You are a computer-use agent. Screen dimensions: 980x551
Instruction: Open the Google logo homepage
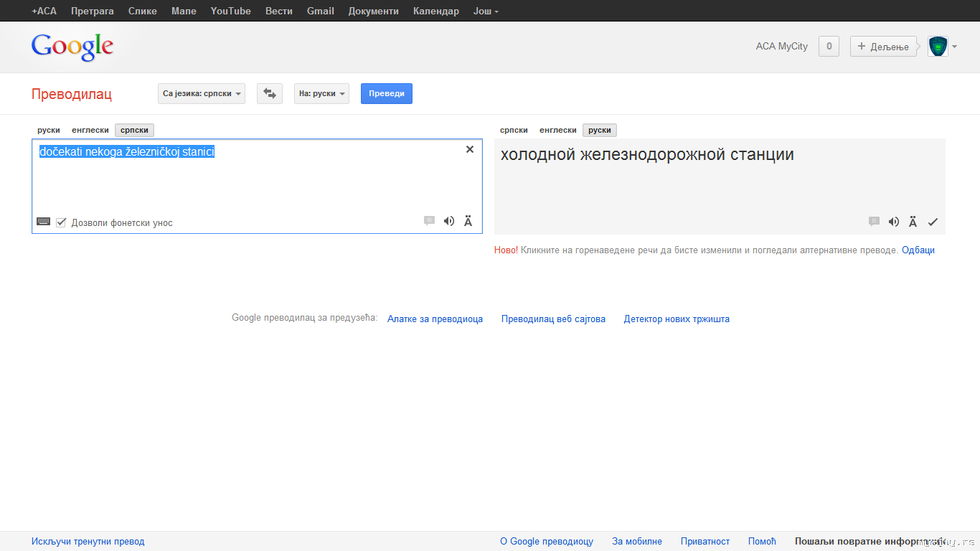pos(72,47)
